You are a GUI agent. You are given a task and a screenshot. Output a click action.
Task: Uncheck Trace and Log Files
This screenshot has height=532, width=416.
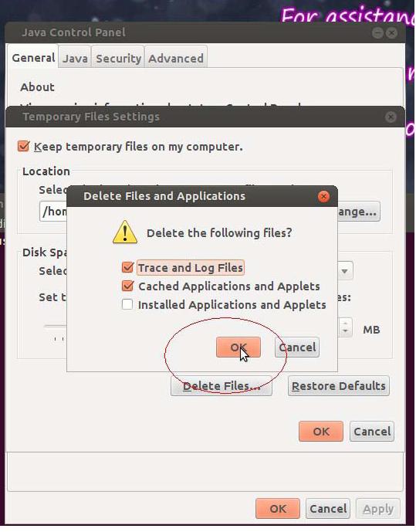[127, 267]
